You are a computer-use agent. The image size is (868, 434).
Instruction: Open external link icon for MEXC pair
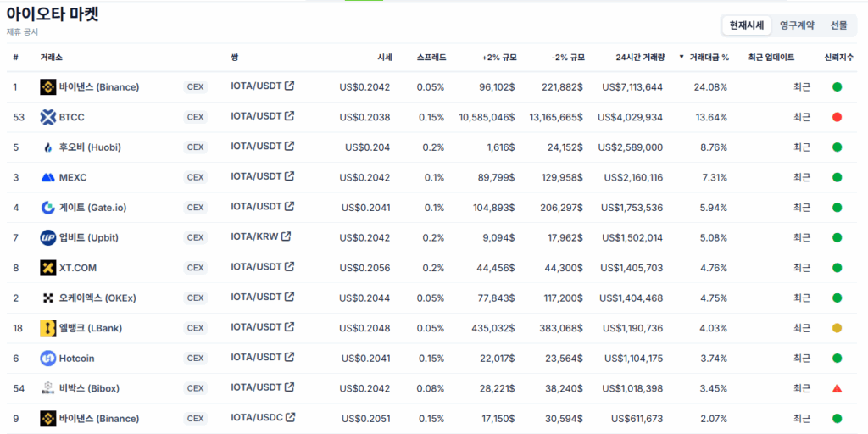coord(289,176)
